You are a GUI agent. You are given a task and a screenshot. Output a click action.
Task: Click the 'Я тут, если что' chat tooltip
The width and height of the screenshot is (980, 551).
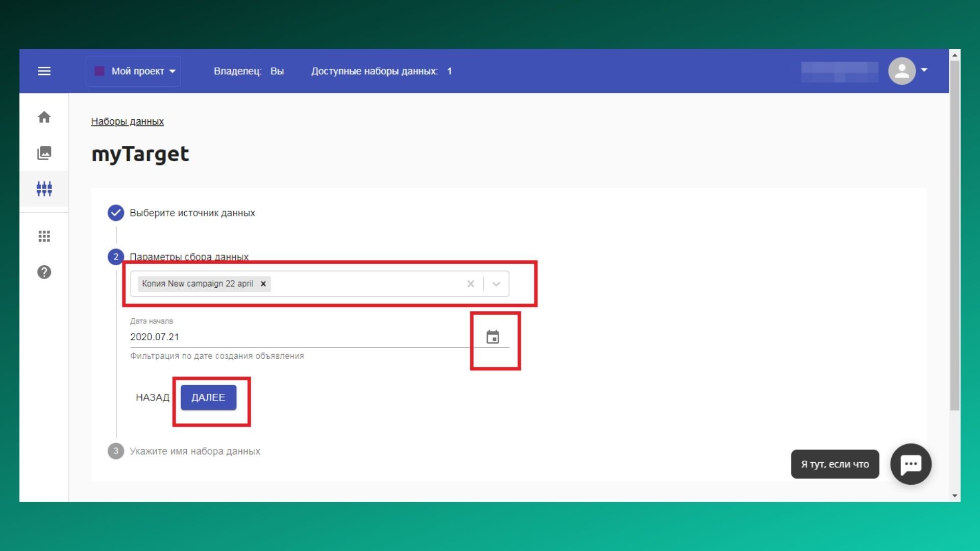click(835, 464)
